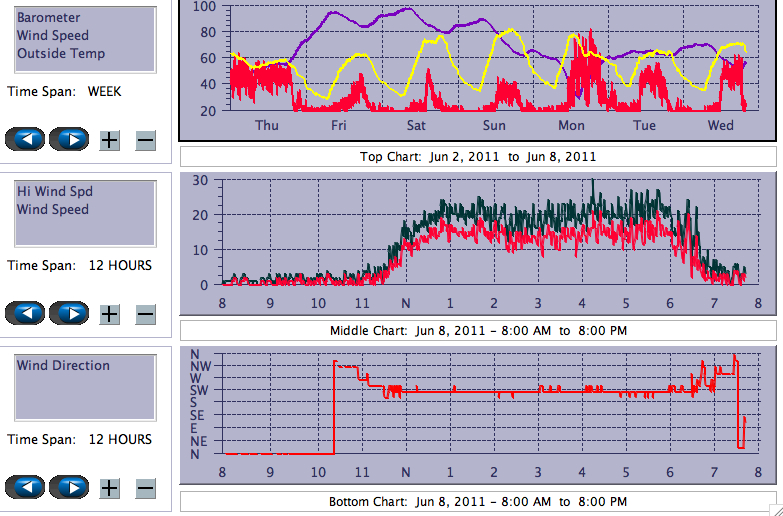Image resolution: width=783 pixels, height=516 pixels.
Task: Click the Top Chart date range label
Action: [478, 157]
